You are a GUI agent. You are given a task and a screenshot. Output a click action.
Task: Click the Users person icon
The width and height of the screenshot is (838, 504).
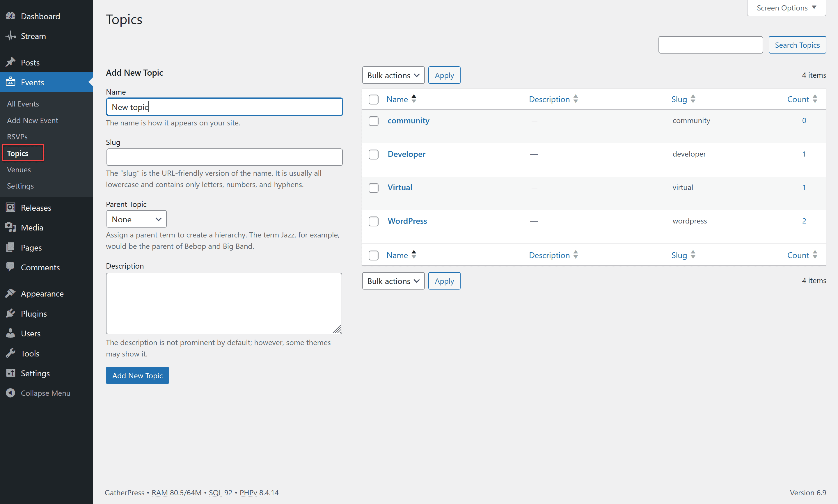pyautogui.click(x=10, y=333)
